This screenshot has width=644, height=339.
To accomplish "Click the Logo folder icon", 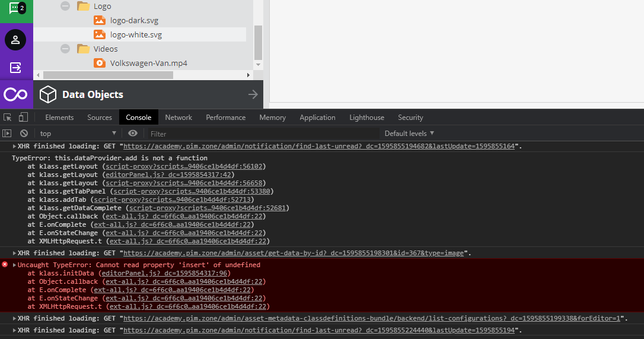I will click(84, 6).
